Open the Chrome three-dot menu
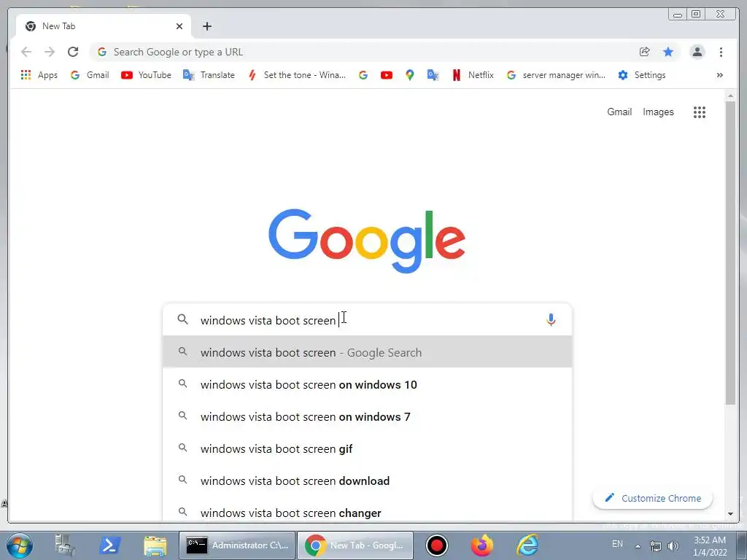Image resolution: width=747 pixels, height=560 pixels. 721,52
